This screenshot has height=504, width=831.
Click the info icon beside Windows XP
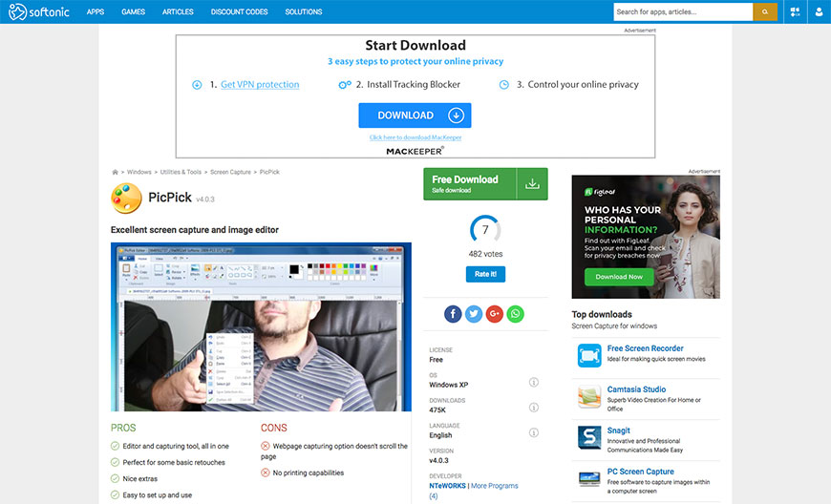coord(534,382)
